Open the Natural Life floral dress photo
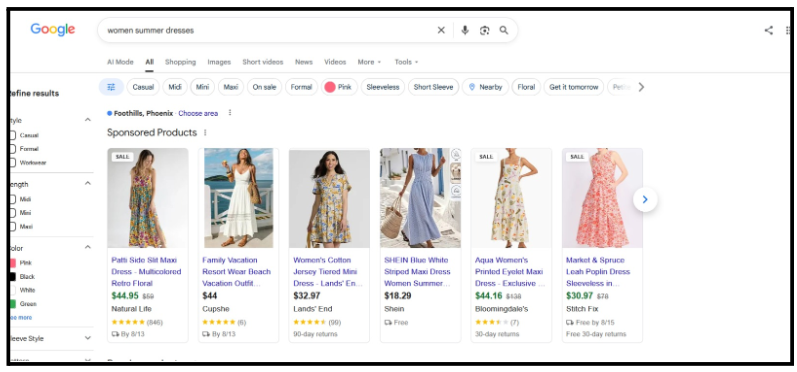Image resolution: width=797 pixels, height=372 pixels. (x=147, y=198)
